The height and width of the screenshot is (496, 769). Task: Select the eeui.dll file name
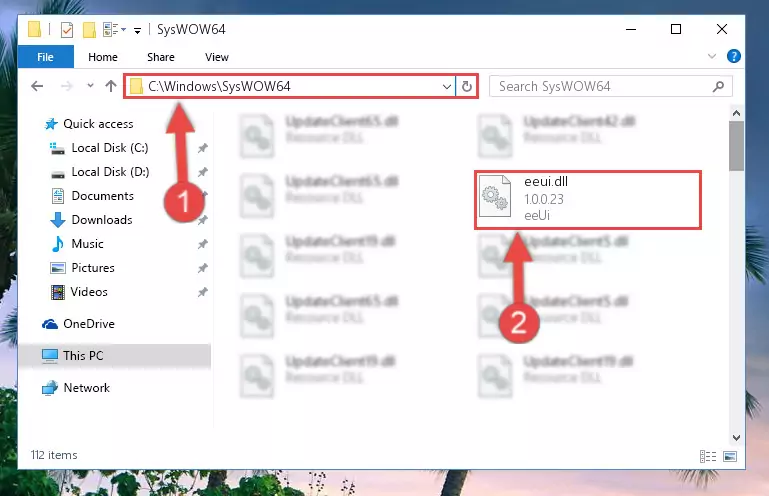(546, 182)
